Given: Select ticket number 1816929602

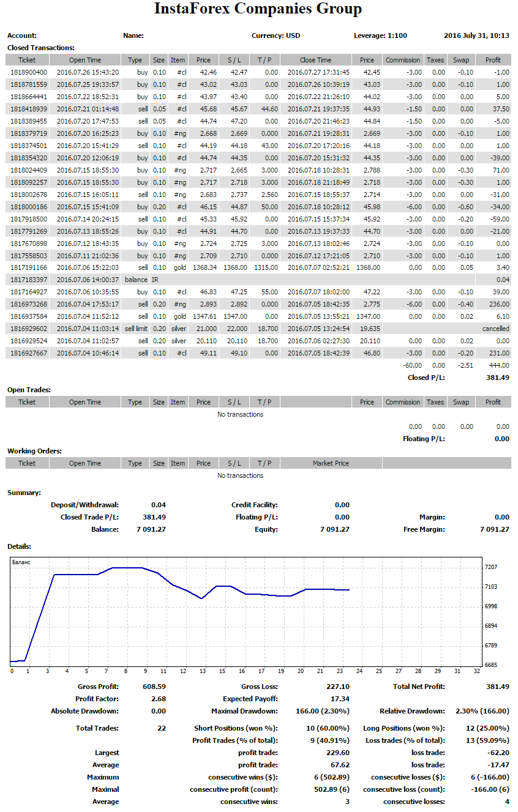Looking at the screenshot, I should (x=29, y=329).
